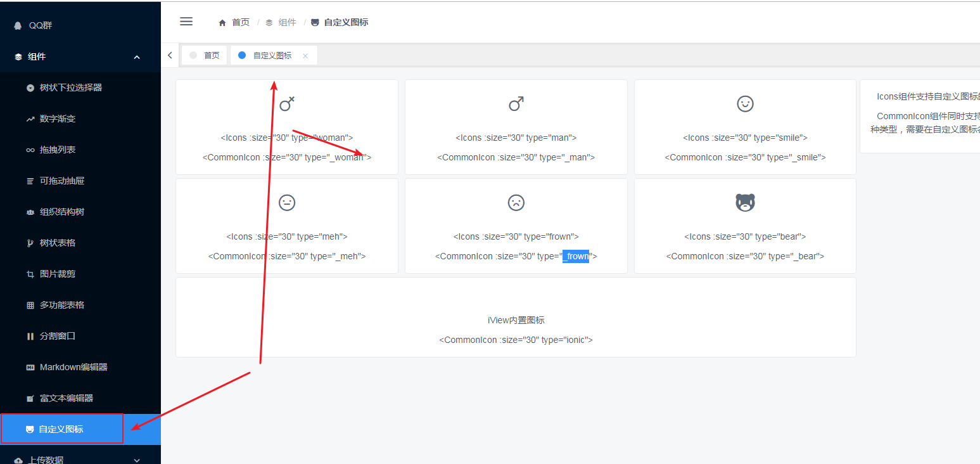Select the Markdown编辑器 sidebar entry
The height and width of the screenshot is (464, 980).
72,366
